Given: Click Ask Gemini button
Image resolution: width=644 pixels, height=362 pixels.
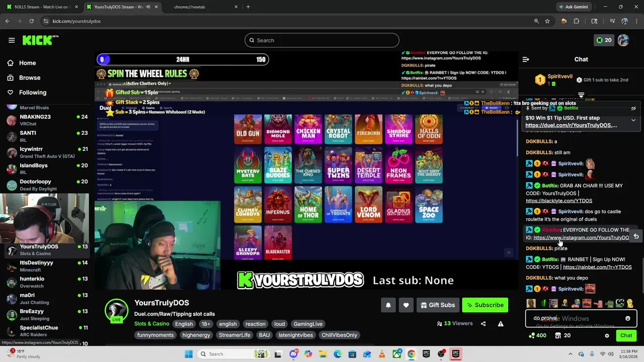Looking at the screenshot, I should click(x=573, y=7).
